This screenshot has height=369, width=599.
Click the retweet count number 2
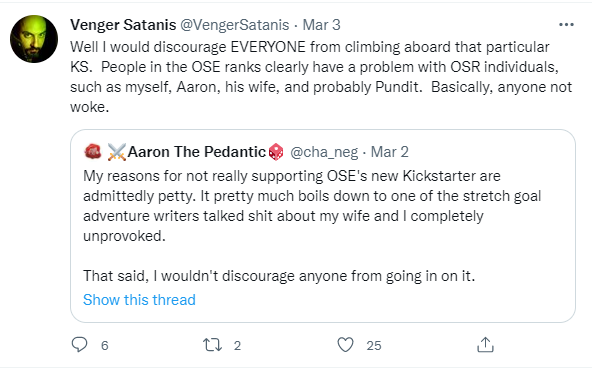[237, 345]
